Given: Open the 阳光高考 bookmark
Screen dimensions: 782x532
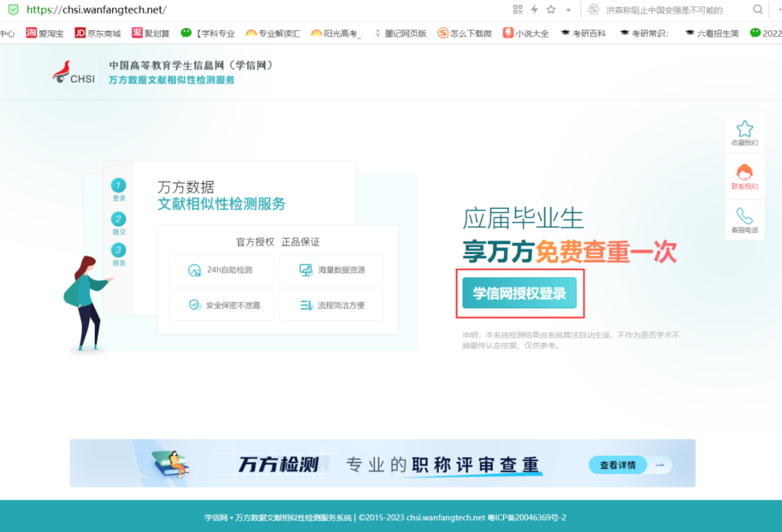Looking at the screenshot, I should pos(336,33).
